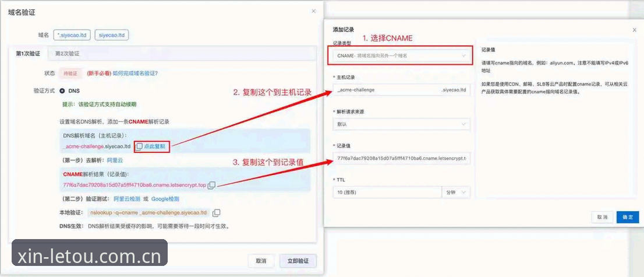Switch to the 第1次验证 tab

click(x=28, y=54)
